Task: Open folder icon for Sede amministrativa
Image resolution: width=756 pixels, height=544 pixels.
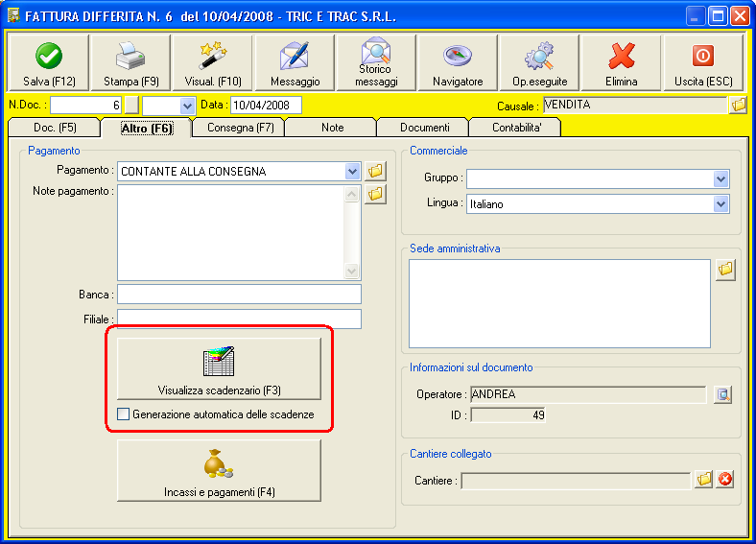Action: 725,269
